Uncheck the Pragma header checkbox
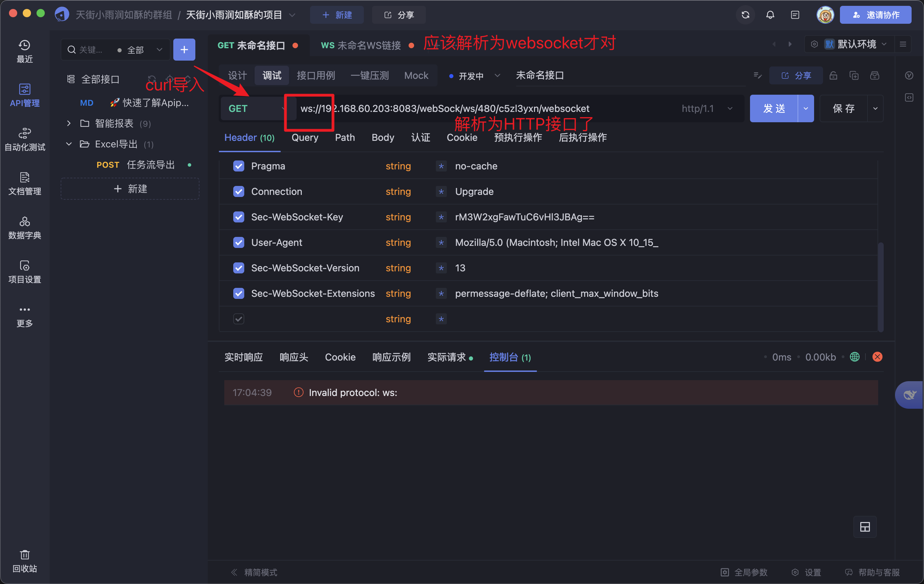 [x=239, y=166]
